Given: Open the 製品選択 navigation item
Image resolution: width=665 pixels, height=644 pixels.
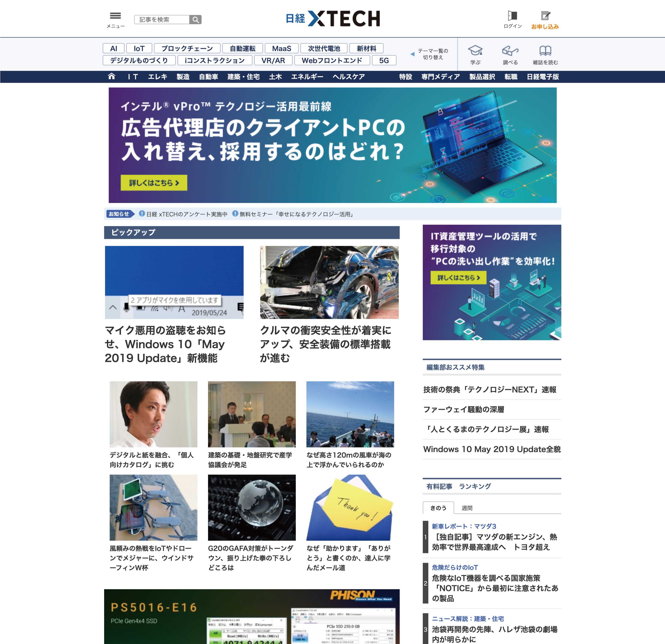Looking at the screenshot, I should click(482, 77).
